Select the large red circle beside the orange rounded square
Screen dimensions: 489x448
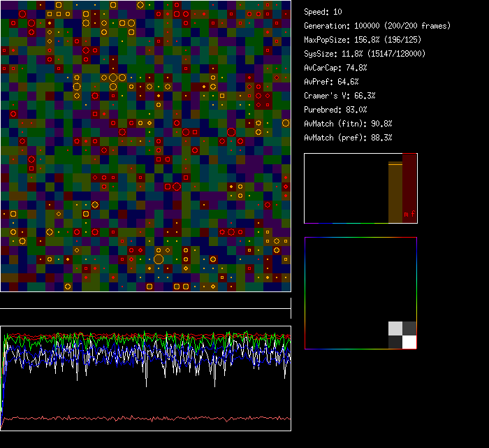[x=177, y=187]
